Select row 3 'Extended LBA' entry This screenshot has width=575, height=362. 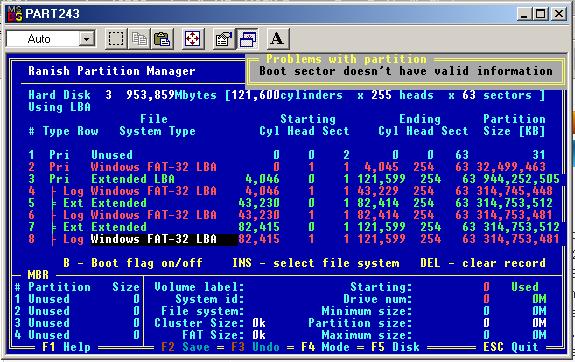(293, 179)
